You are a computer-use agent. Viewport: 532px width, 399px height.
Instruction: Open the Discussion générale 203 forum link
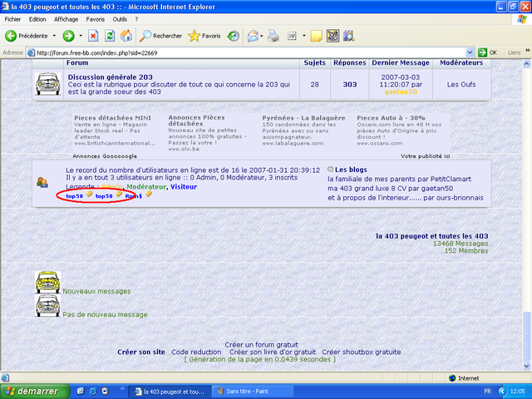click(x=110, y=76)
